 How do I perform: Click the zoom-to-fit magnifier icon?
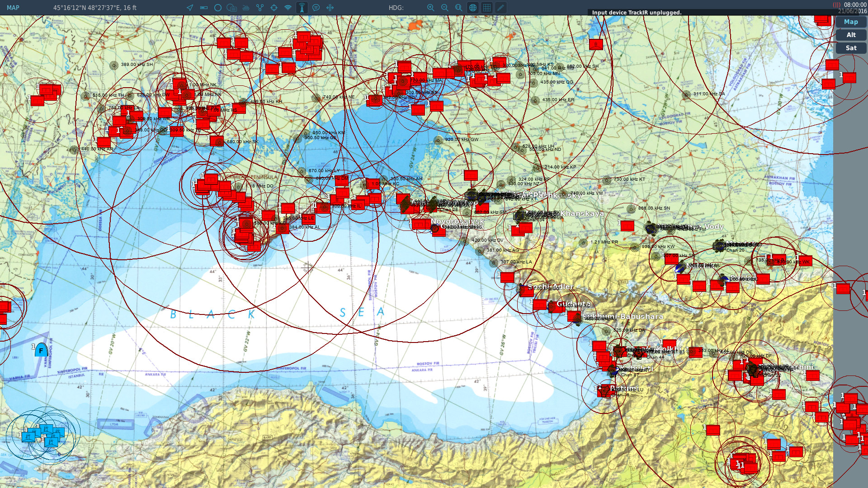pyautogui.click(x=459, y=8)
